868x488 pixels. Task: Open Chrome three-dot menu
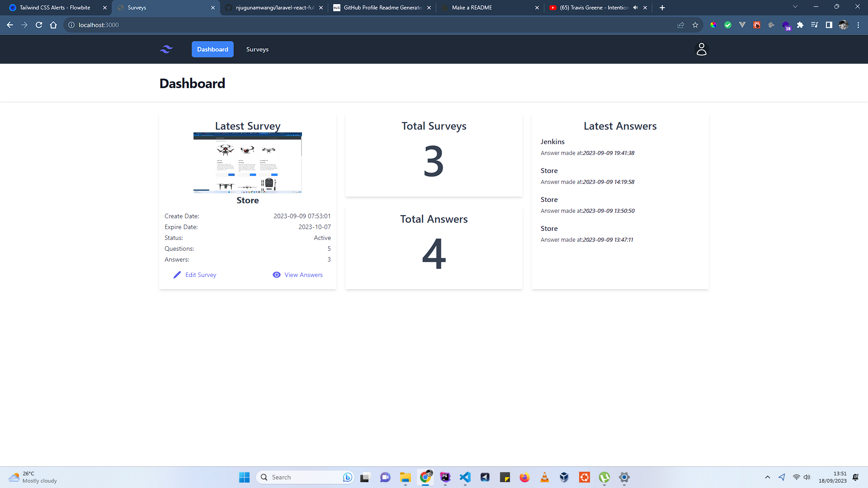click(858, 25)
